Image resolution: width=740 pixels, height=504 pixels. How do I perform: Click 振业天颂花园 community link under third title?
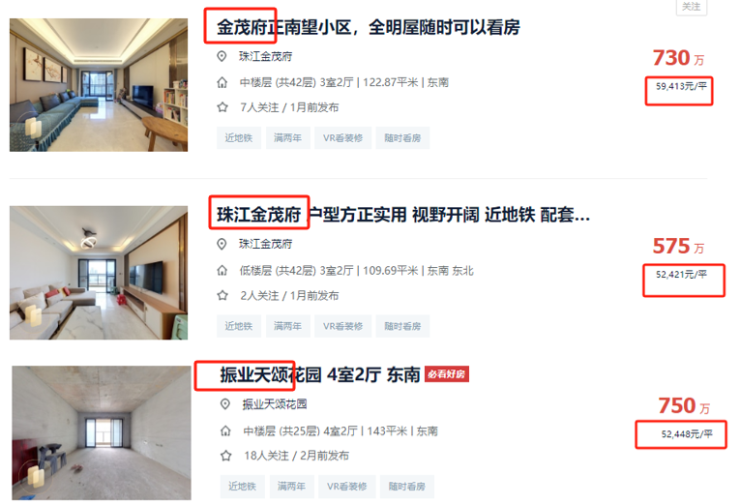tap(275, 404)
